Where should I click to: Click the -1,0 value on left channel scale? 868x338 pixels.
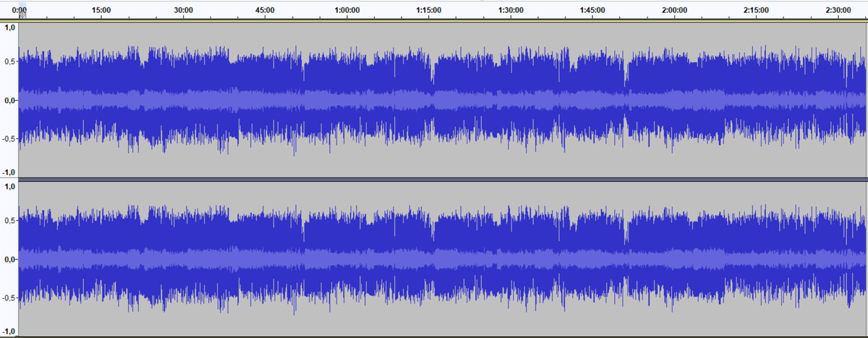pos(9,172)
